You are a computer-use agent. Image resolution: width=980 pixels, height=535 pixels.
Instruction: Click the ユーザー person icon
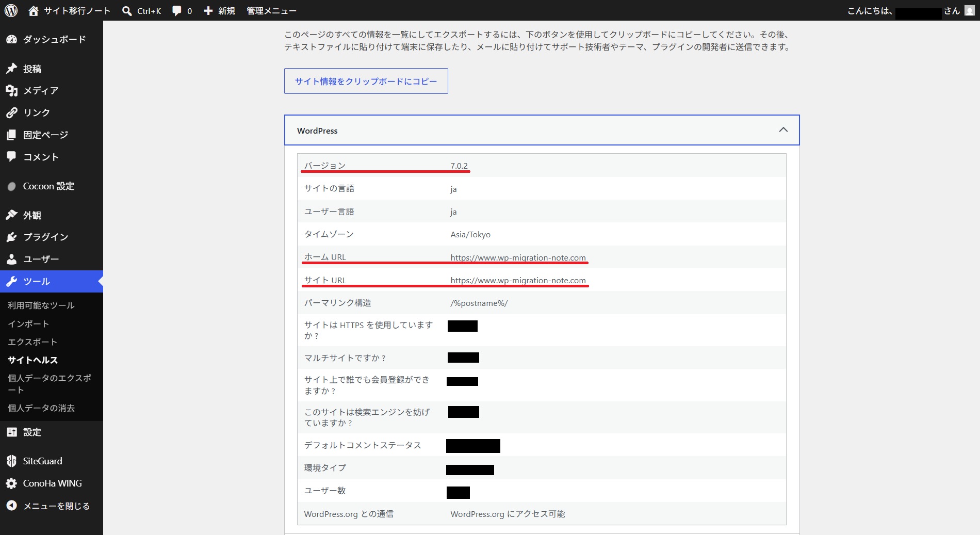[11, 259]
